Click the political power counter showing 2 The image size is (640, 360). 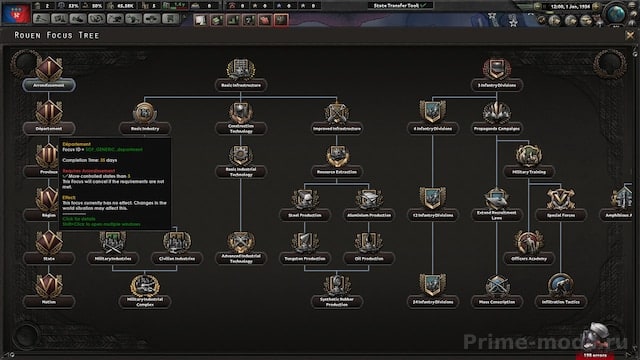coord(44,6)
